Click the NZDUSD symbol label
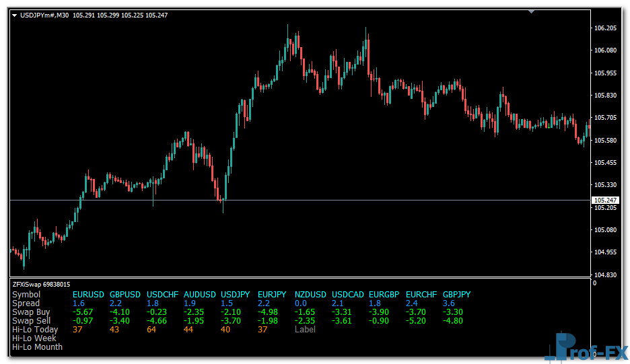 coord(310,295)
